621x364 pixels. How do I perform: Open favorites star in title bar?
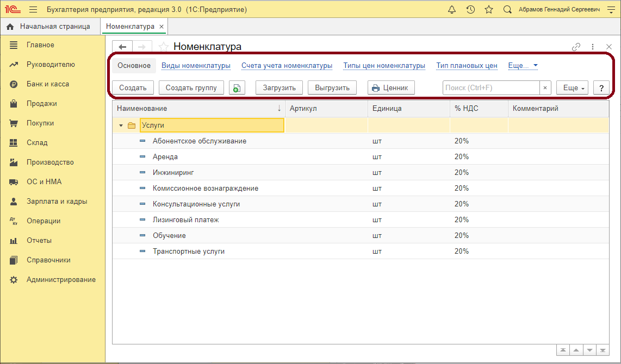(x=489, y=10)
